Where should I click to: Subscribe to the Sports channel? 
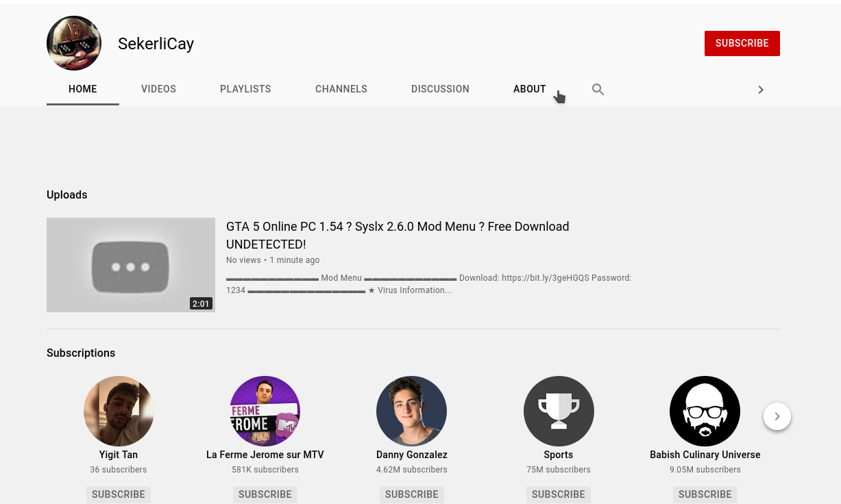point(559,494)
